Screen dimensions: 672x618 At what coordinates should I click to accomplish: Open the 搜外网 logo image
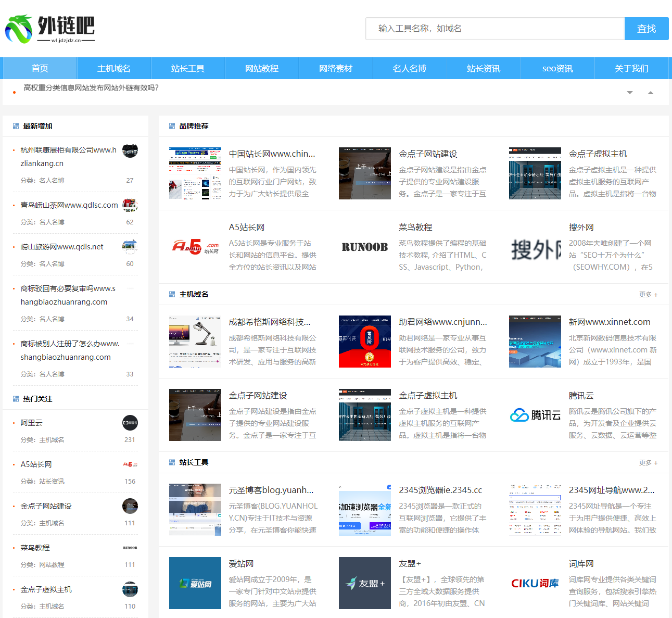[x=535, y=247]
